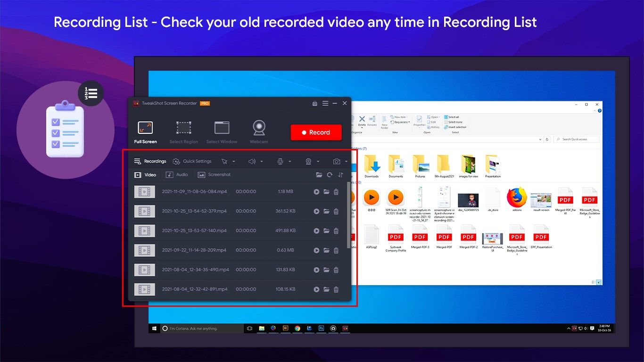Image resolution: width=644 pixels, height=362 pixels.
Task: Open Easy access dropdown in Explorer ribbon
Action: (x=401, y=122)
